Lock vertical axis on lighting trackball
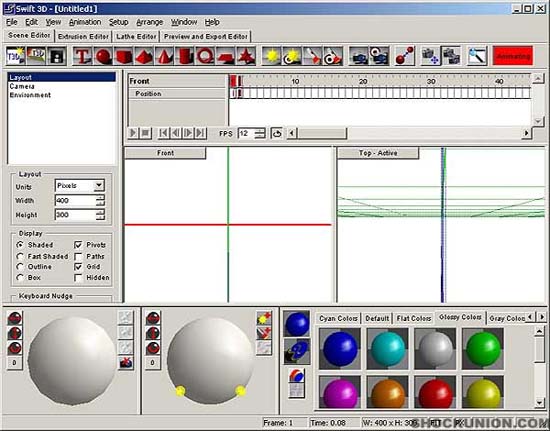This screenshot has width=550, height=431. tap(153, 333)
